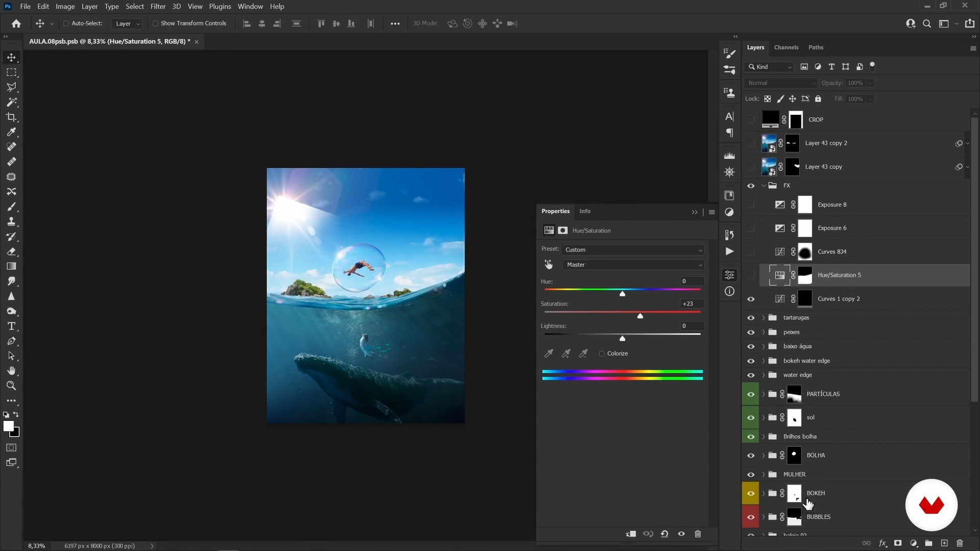Click the on-image adjustment hand tool
980x551 pixels.
[549, 264]
